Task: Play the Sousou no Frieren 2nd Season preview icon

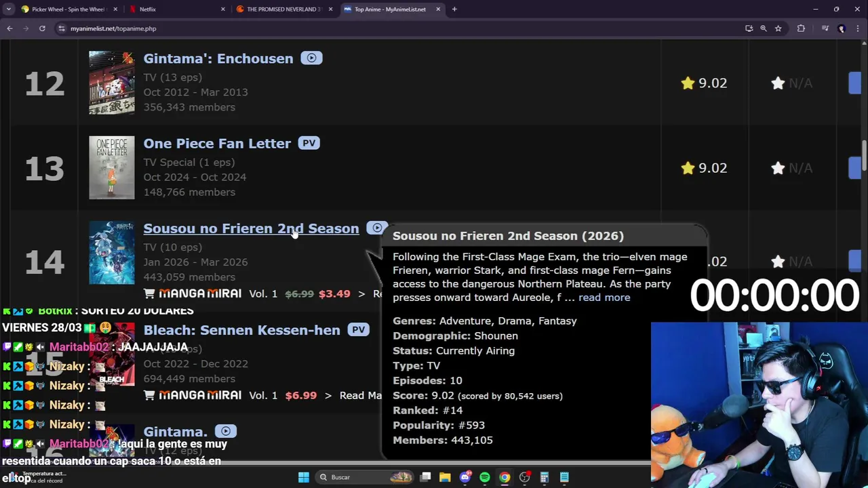Action: (376, 228)
